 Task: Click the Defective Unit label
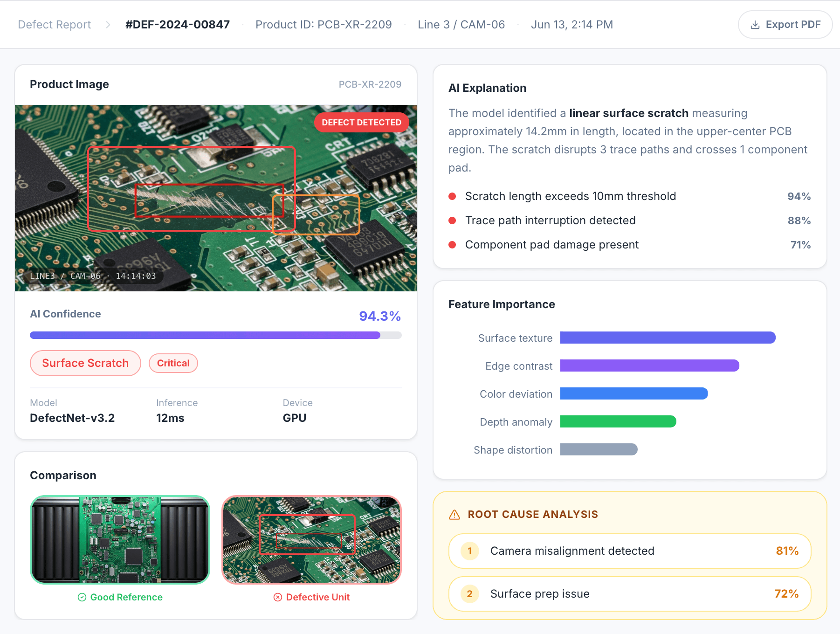[x=318, y=597]
